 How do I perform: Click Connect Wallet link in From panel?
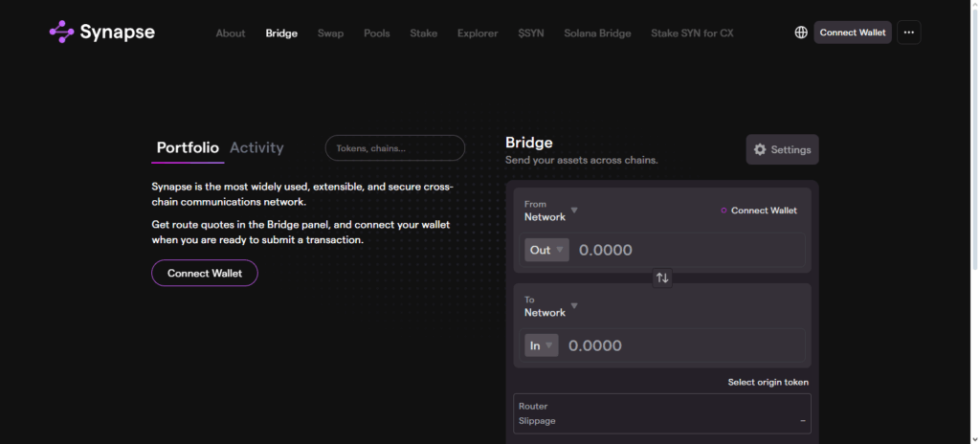pyautogui.click(x=763, y=211)
